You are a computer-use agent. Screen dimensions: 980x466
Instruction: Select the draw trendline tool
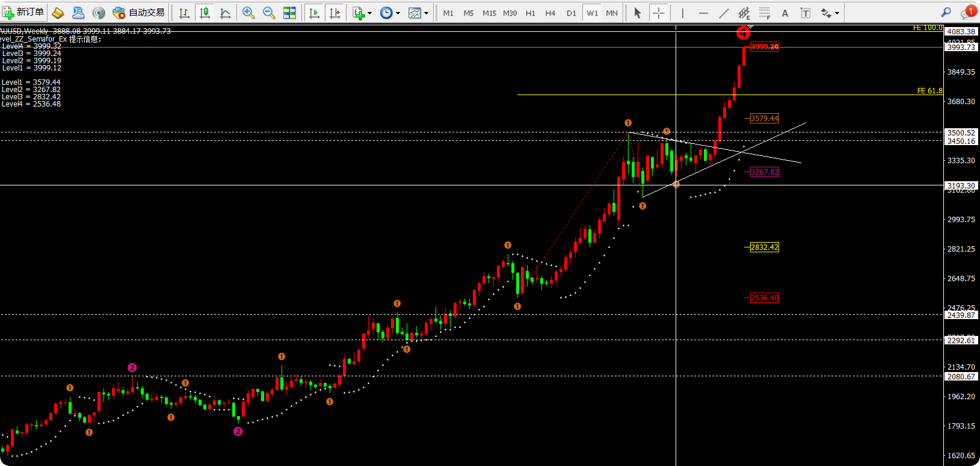pos(724,13)
